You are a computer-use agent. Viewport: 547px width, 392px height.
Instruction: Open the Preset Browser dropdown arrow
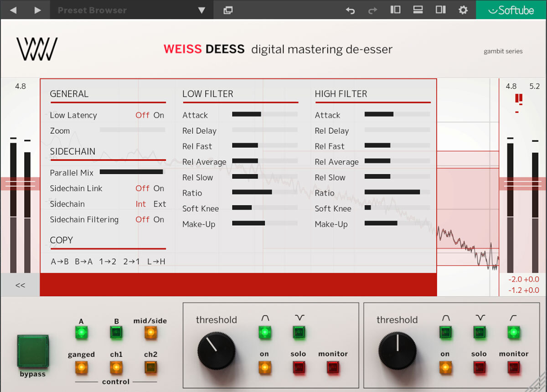(202, 10)
